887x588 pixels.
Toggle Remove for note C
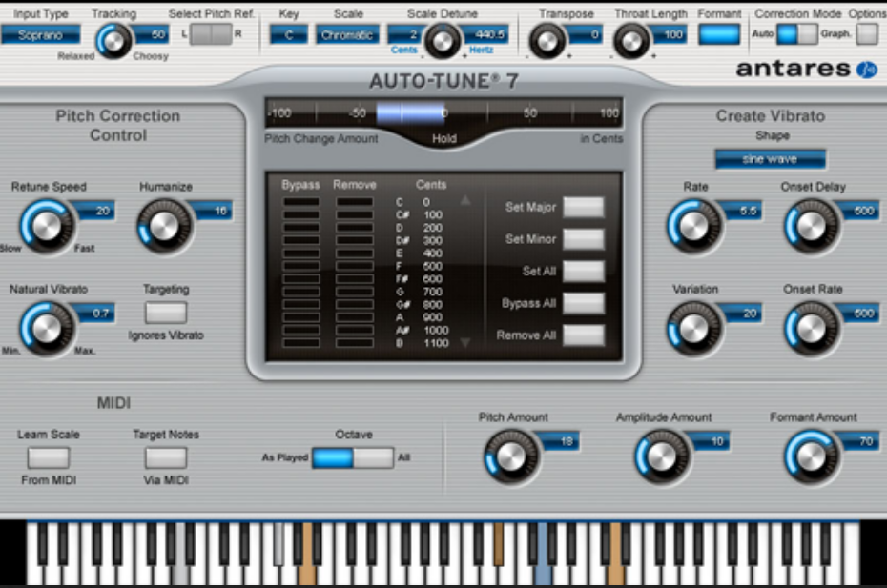[355, 202]
